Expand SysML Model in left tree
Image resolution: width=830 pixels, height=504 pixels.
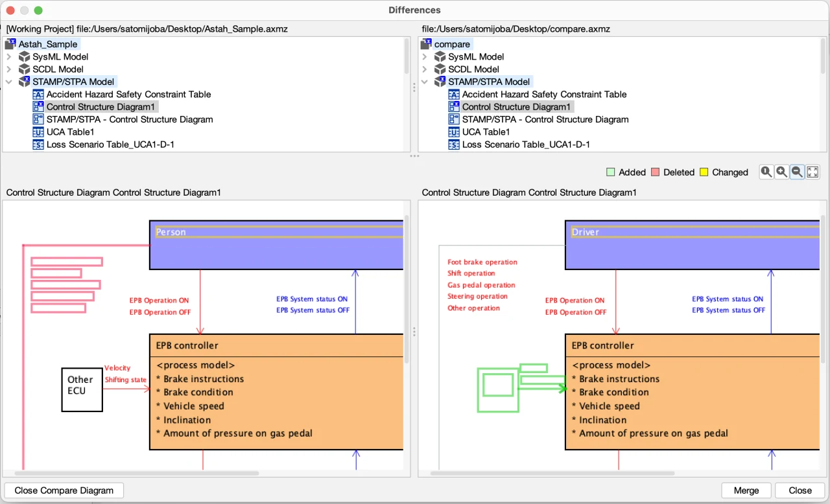(9, 56)
